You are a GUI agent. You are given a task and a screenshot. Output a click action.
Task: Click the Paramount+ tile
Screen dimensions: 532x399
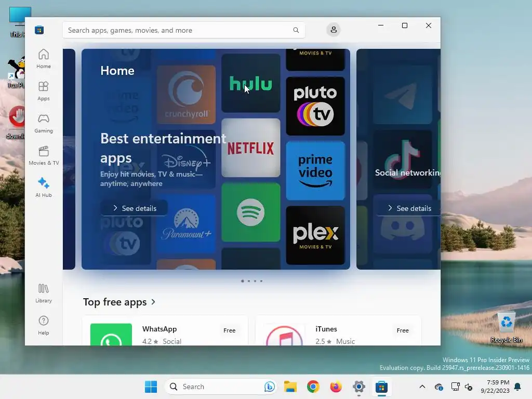pyautogui.click(x=186, y=224)
